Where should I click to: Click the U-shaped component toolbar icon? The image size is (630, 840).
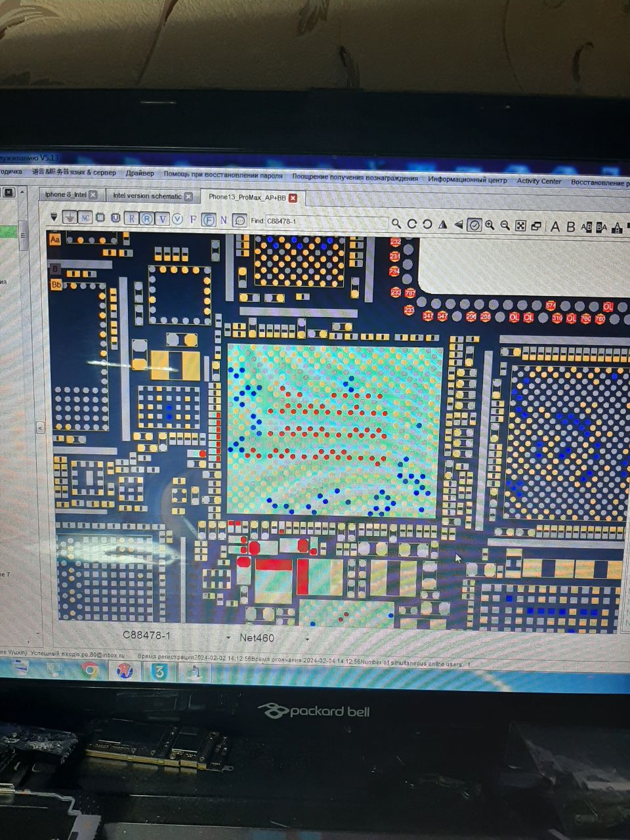click(x=115, y=218)
